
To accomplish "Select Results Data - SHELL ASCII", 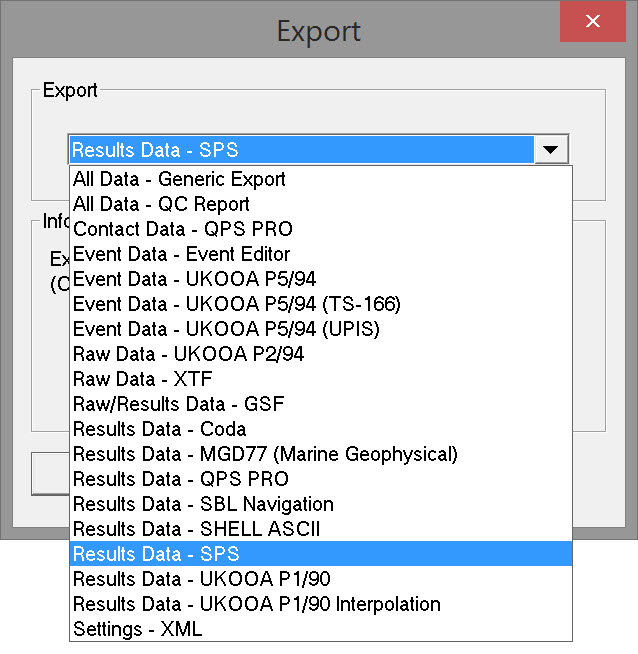I will 197,529.
